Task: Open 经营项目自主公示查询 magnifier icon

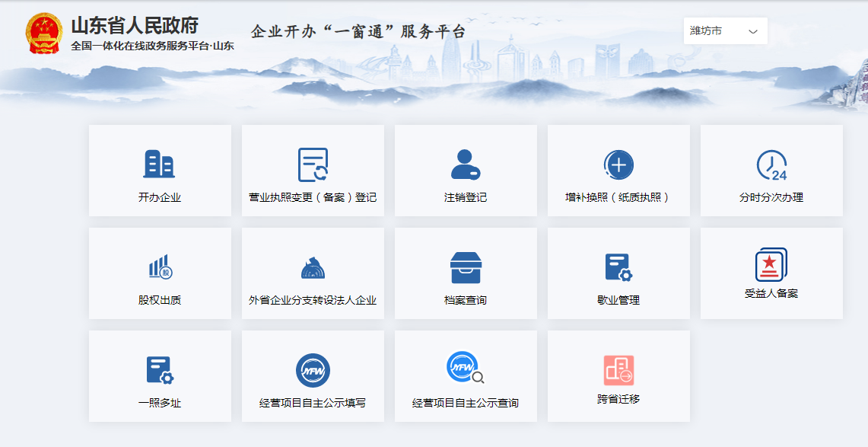Action: pos(466,368)
